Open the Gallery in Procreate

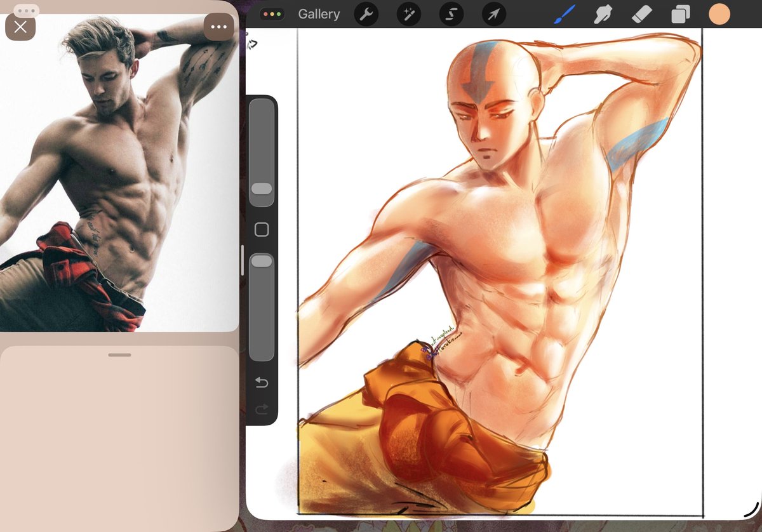tap(318, 14)
